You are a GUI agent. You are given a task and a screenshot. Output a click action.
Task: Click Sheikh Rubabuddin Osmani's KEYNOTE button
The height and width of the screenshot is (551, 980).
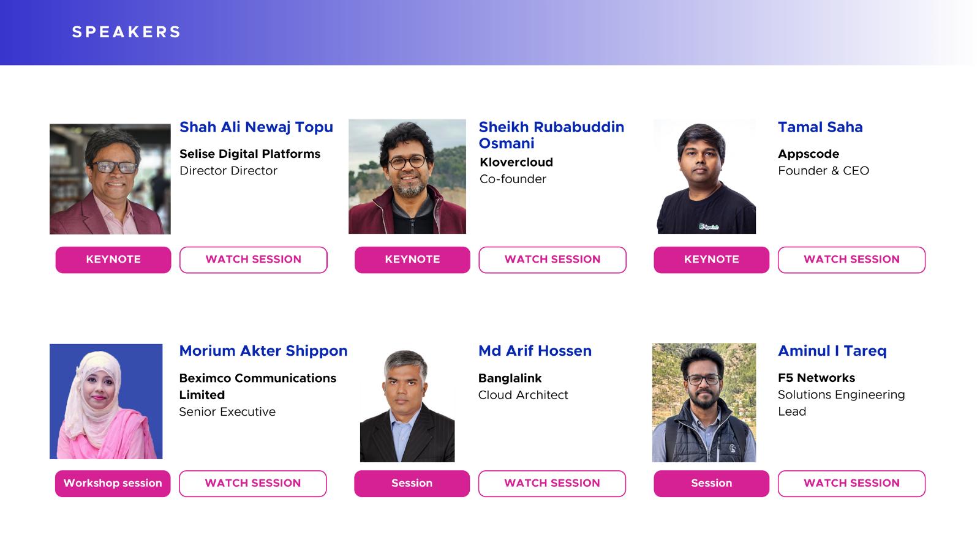point(412,260)
